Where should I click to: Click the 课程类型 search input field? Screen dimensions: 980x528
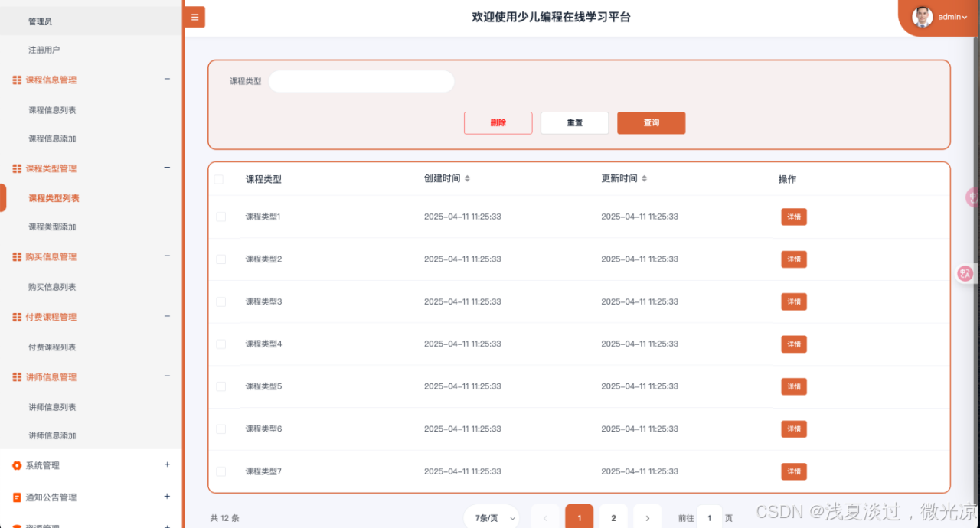click(361, 81)
